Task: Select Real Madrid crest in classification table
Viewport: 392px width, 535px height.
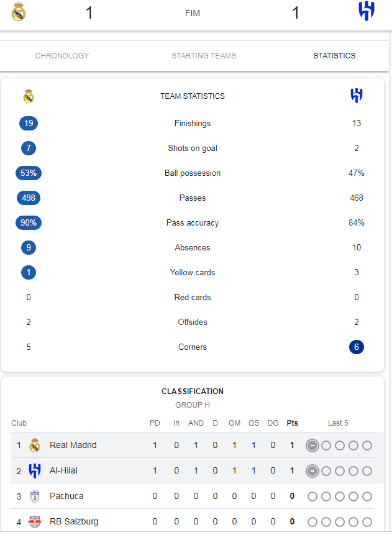Action: click(34, 446)
